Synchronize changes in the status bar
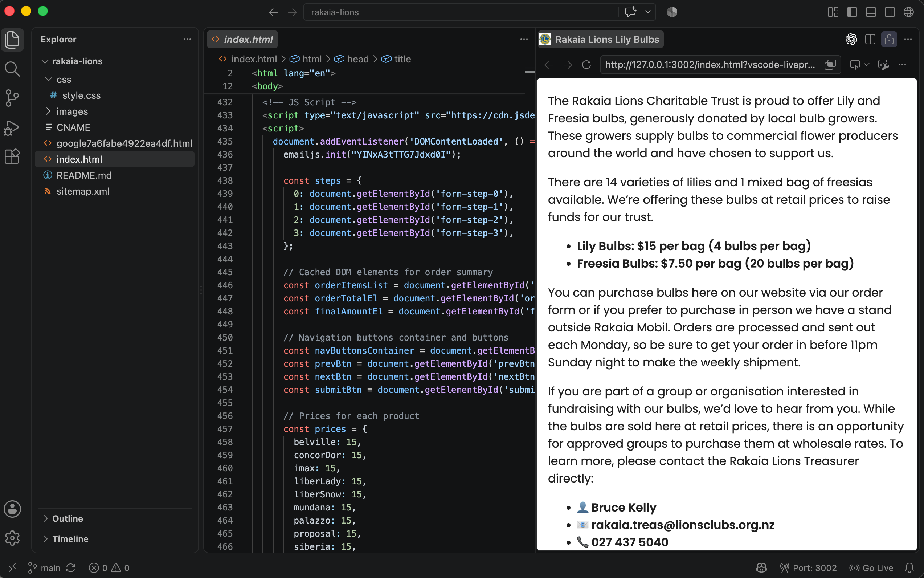 71,568
